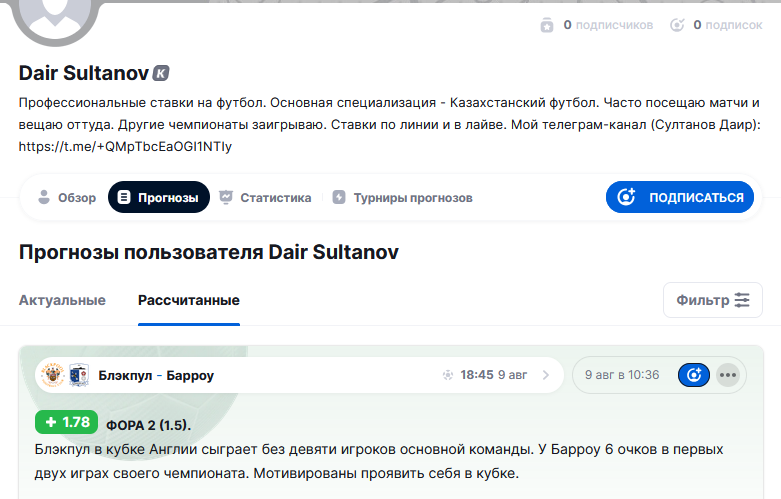Open the 0 подписок list
The height and width of the screenshot is (499, 781).
pos(727,25)
